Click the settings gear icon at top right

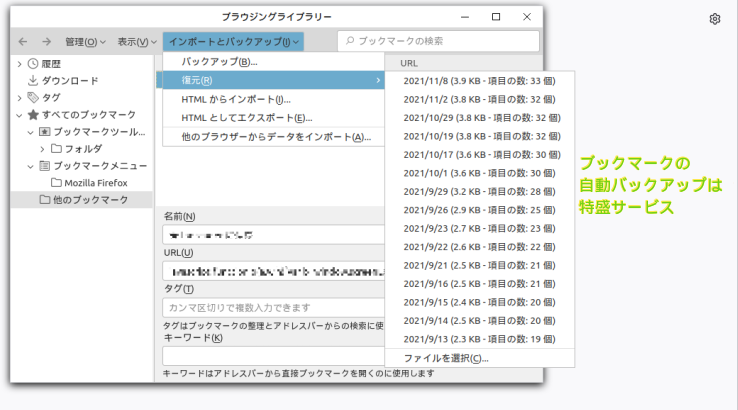click(715, 19)
